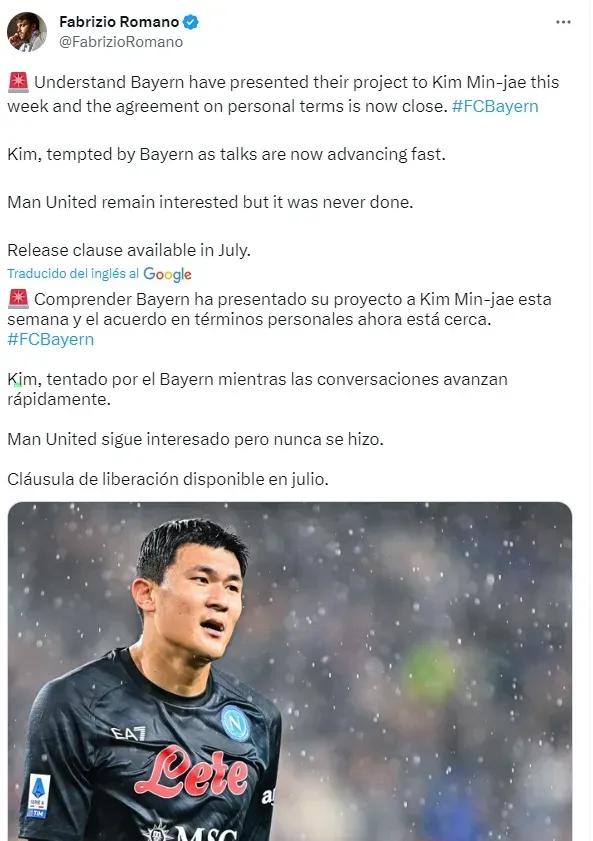Open Fabrizio Romano's profile picture
The width and height of the screenshot is (593, 841).
(27, 32)
